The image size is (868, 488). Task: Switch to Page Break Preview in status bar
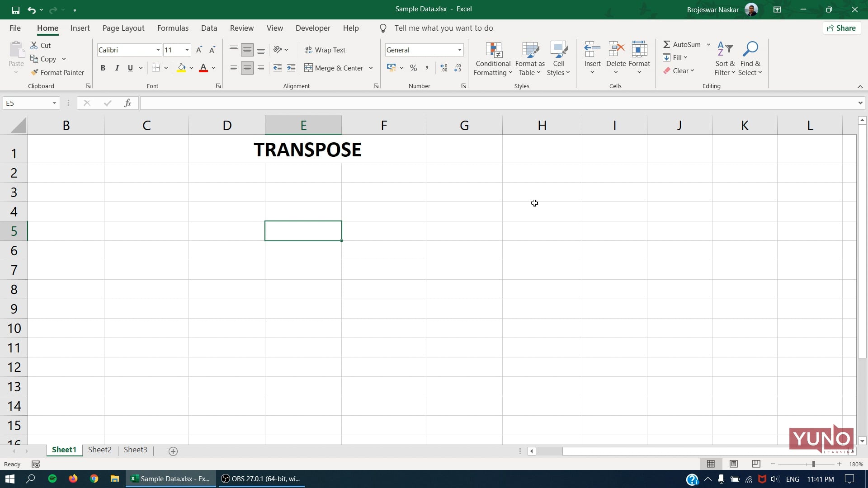[x=756, y=464]
